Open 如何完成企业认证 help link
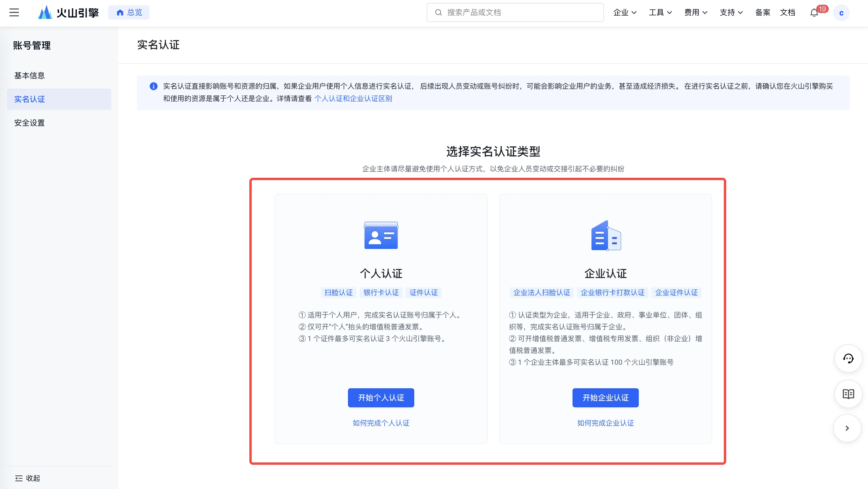The image size is (868, 489). pyautogui.click(x=606, y=423)
